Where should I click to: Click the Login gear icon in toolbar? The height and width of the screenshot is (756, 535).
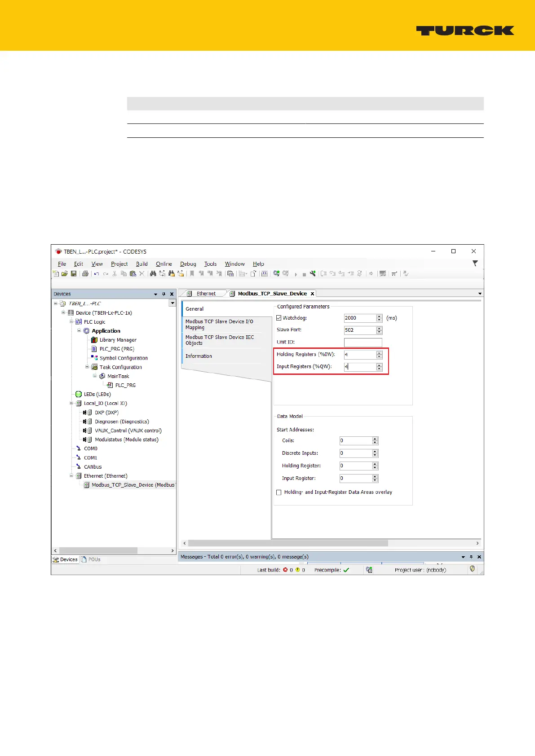[276, 273]
